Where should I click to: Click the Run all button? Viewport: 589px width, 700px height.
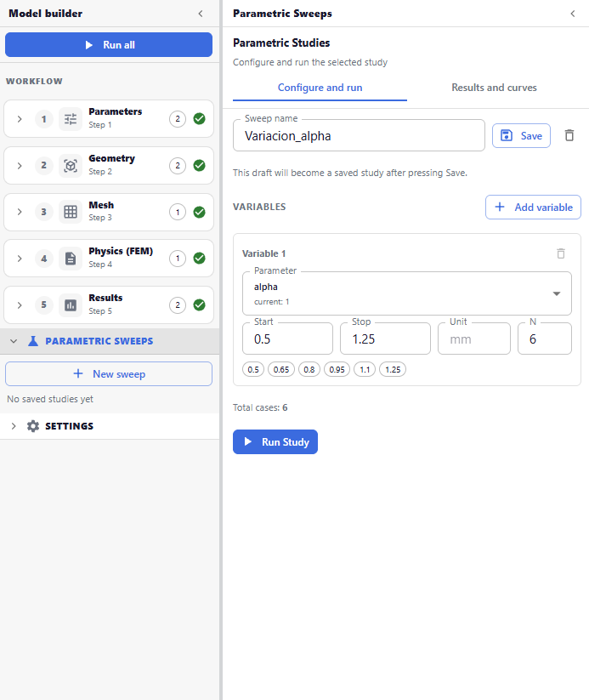pyautogui.click(x=109, y=44)
